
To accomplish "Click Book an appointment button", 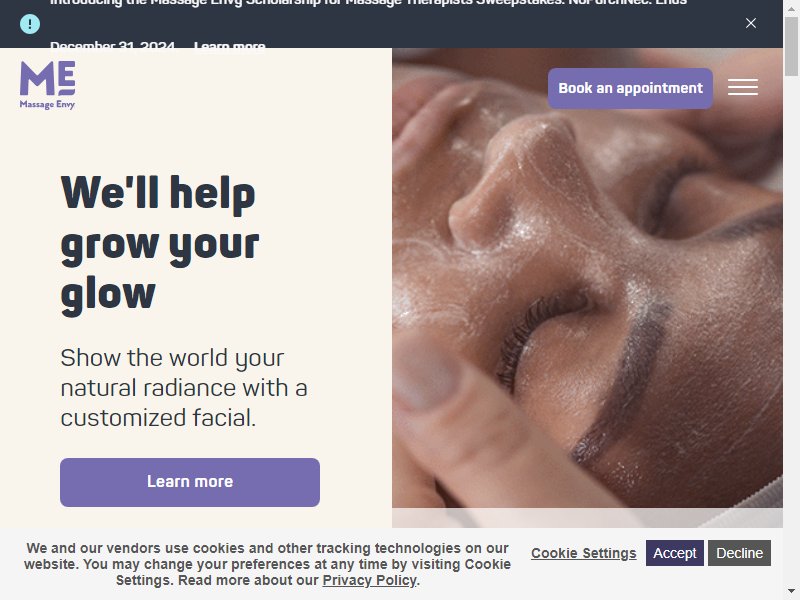I will (630, 88).
